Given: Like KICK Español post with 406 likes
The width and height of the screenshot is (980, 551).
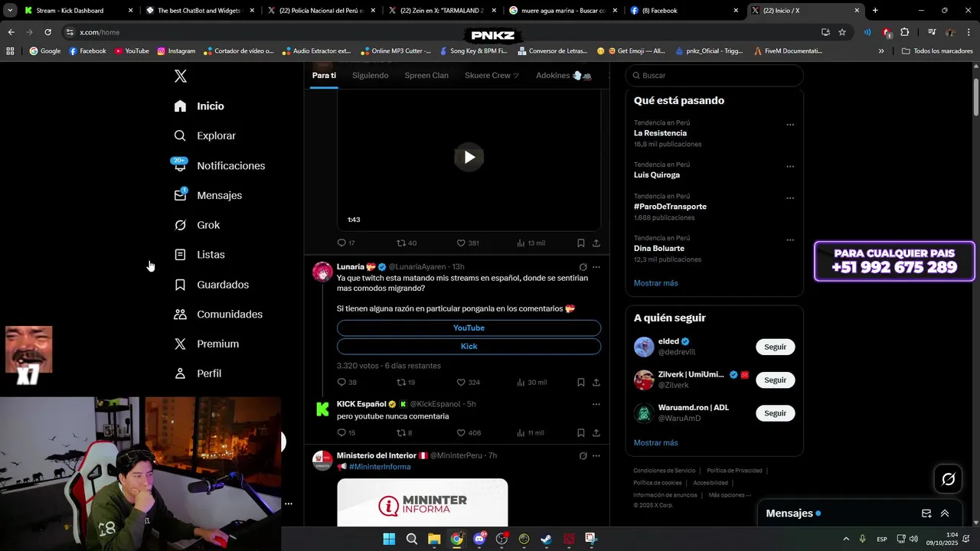Looking at the screenshot, I should click(469, 433).
